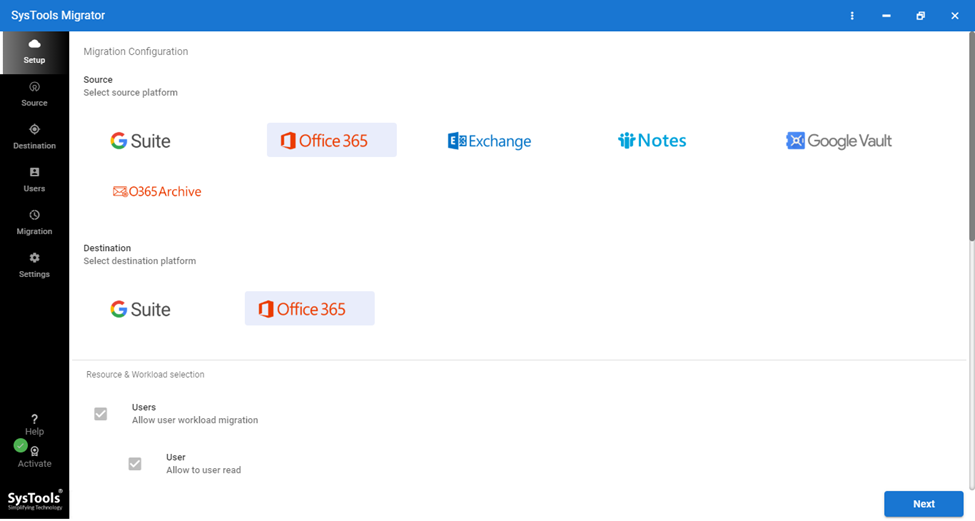This screenshot has width=975, height=521.
Task: Select G Suite as source platform
Action: tap(141, 141)
